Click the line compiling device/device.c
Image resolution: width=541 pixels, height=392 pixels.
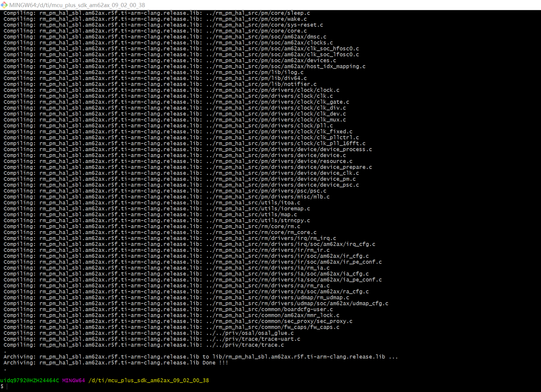click(x=175, y=155)
